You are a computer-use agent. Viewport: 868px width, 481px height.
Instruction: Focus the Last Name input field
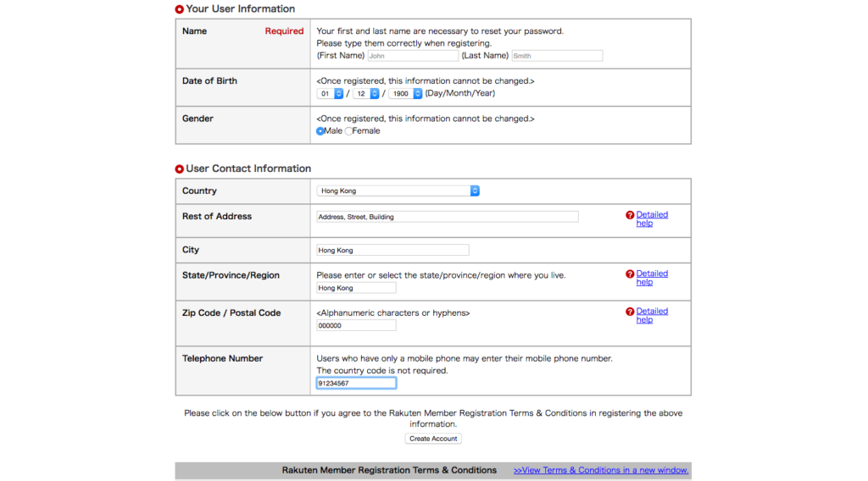point(557,56)
